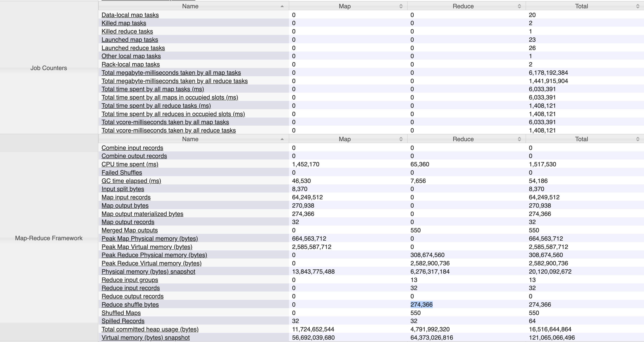Open Total committed heap usage (bytes) link
The image size is (644, 342).
pyautogui.click(x=150, y=329)
